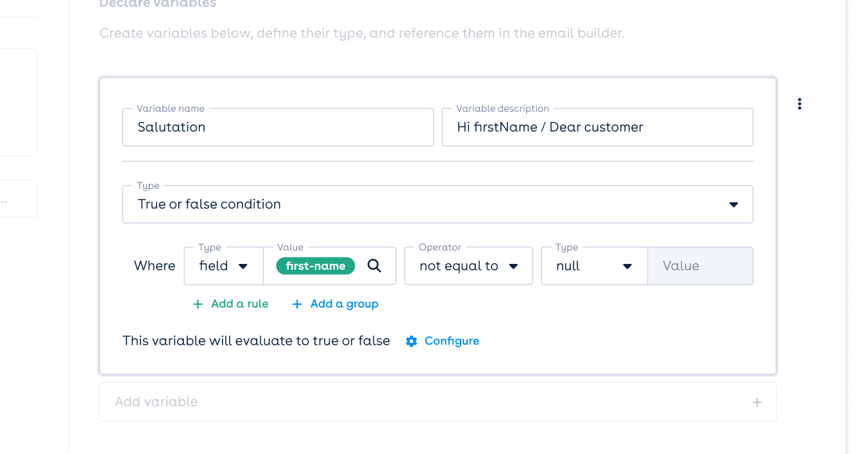
Task: Click the plus icon beside Add a group
Action: [x=297, y=304]
